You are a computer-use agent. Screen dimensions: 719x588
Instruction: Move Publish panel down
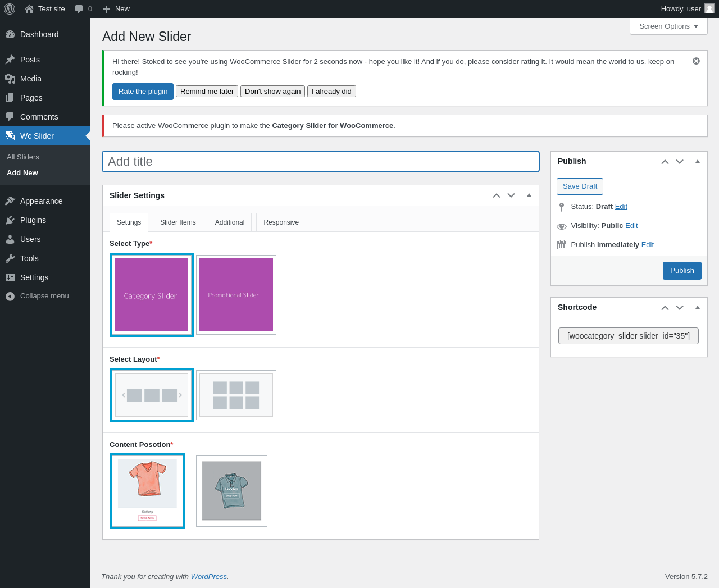(680, 162)
